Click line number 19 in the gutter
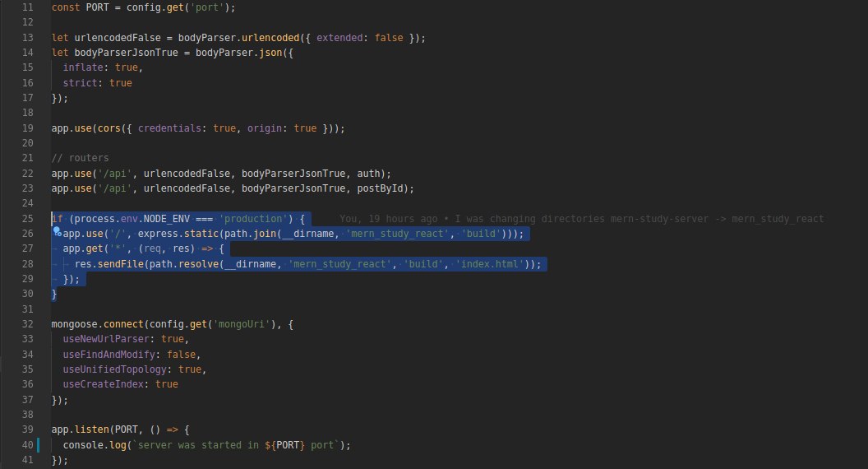The height and width of the screenshot is (469, 868). 28,128
